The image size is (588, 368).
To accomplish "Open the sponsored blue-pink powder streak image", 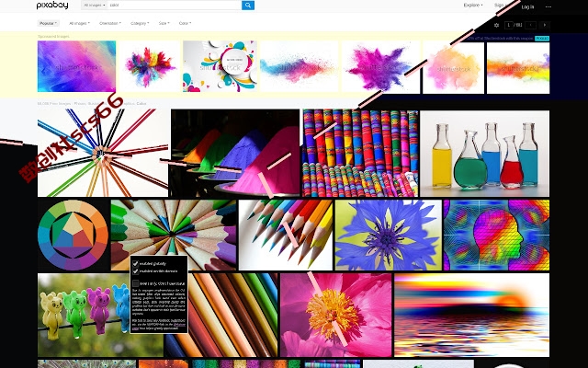I will [x=300, y=66].
